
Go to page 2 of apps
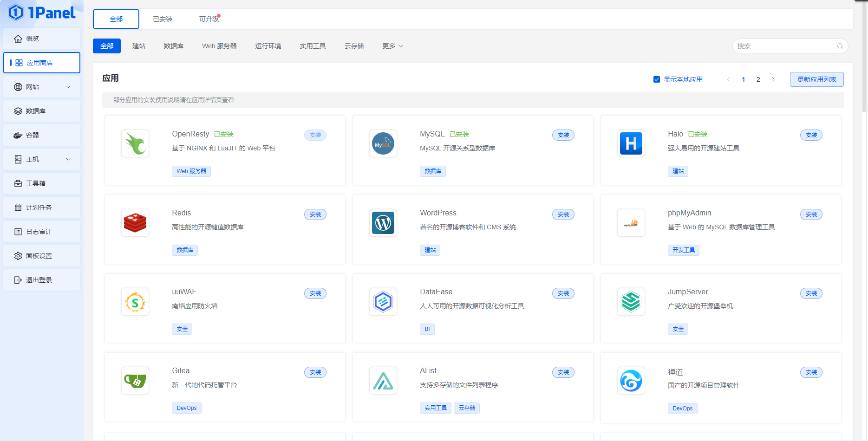(758, 79)
